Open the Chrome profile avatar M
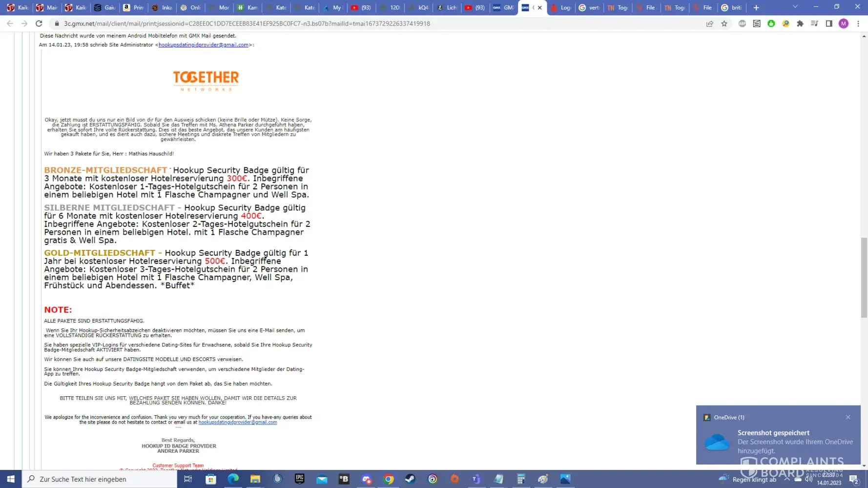 [844, 23]
